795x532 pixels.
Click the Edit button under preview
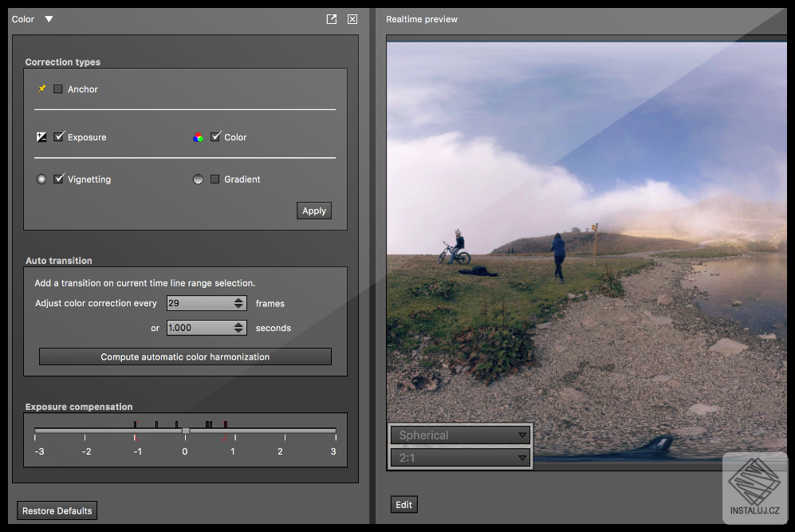404,505
